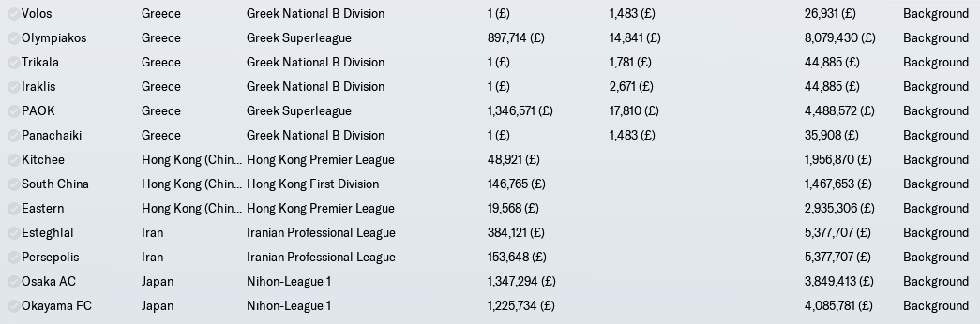This screenshot has width=980, height=324.
Task: Click the check icon next to Panachaiki
Action: 14,135
